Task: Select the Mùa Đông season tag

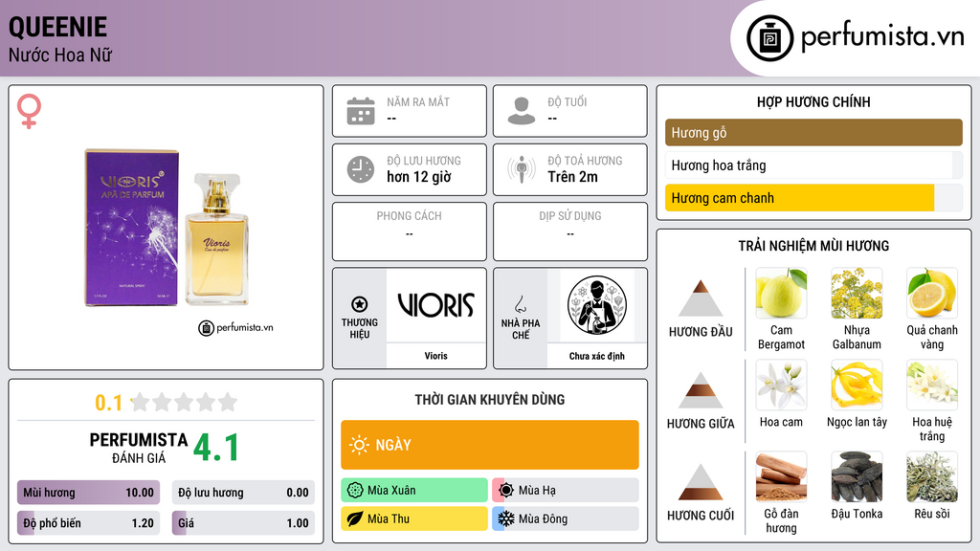Action: [x=566, y=518]
